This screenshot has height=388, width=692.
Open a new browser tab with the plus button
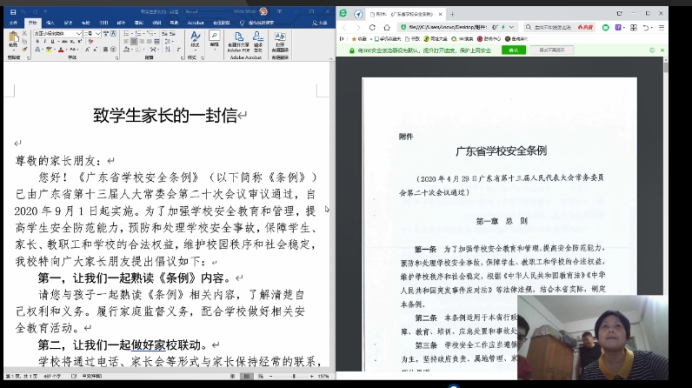coord(452,14)
